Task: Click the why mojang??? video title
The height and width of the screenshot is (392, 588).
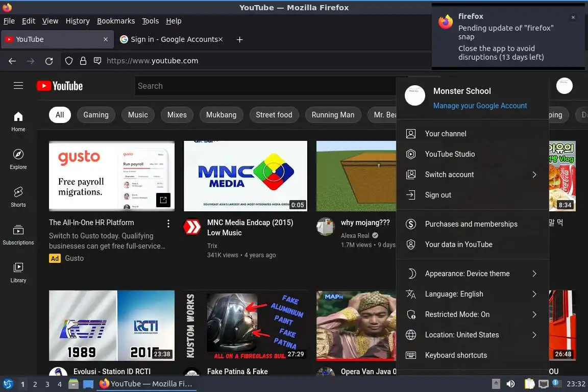Action: point(365,223)
